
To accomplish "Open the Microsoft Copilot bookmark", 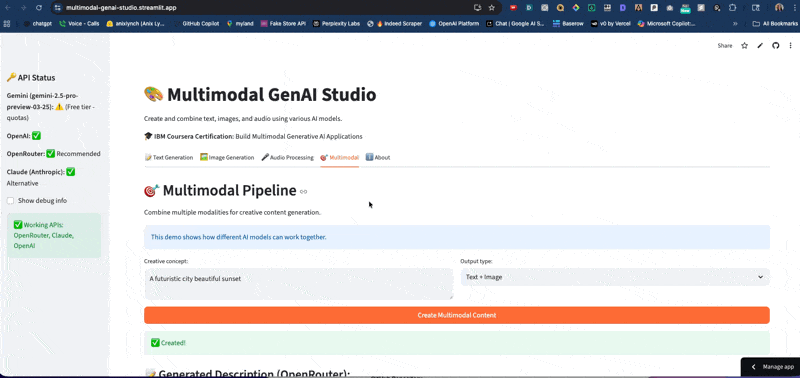I will [666, 23].
